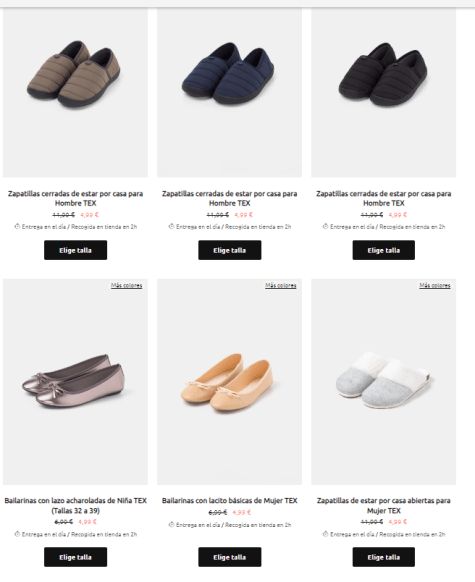Choose size for beige women's ballerinas
Image resolution: width=475 pixels, height=582 pixels.
[230, 557]
